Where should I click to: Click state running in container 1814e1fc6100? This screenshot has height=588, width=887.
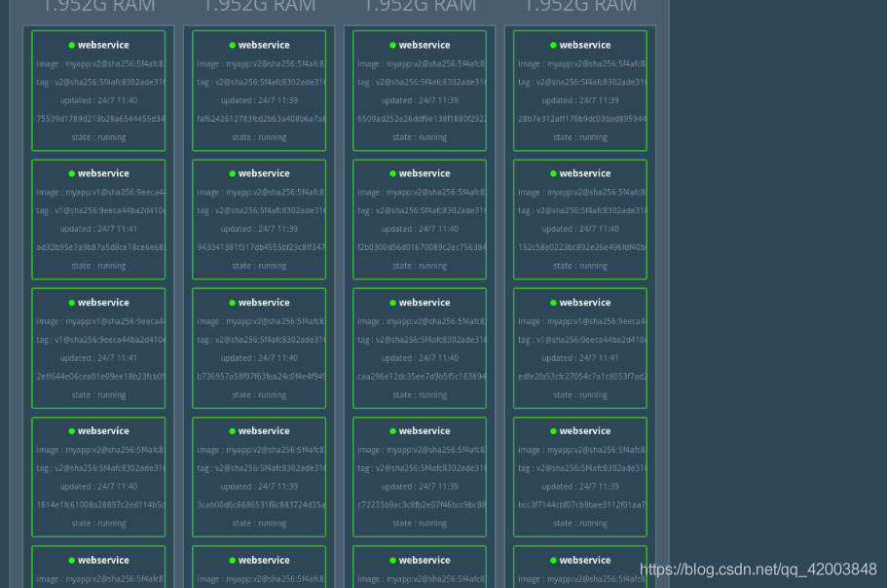[x=99, y=524]
